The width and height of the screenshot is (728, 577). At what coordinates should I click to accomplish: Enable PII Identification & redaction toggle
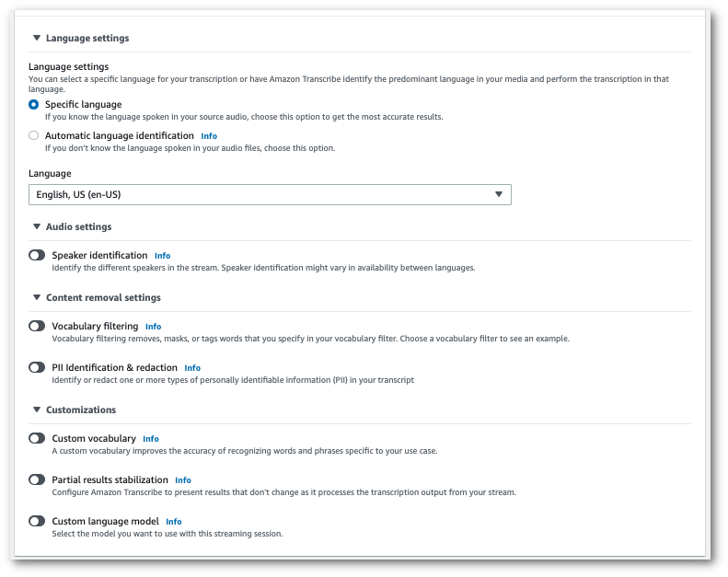[x=37, y=367]
